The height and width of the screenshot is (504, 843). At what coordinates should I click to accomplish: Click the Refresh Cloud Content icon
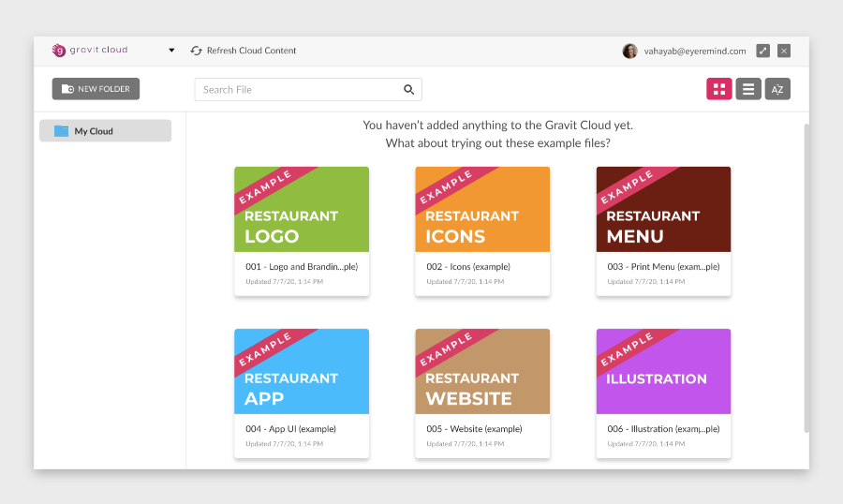pyautogui.click(x=197, y=51)
